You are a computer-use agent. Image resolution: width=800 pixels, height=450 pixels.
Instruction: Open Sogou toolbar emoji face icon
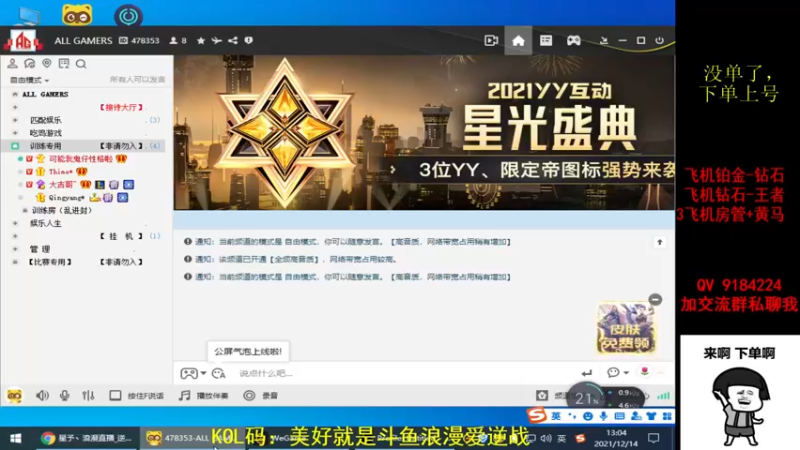coord(588,416)
